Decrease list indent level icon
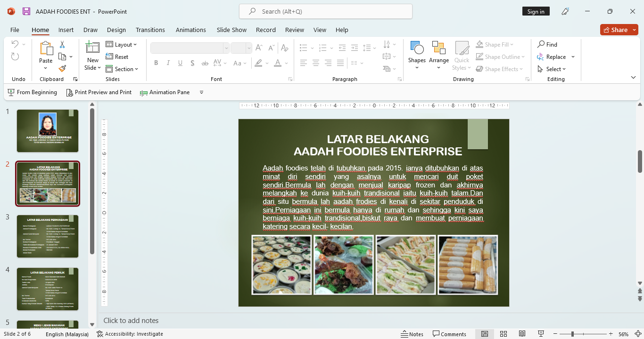The image size is (644, 339). (x=342, y=48)
